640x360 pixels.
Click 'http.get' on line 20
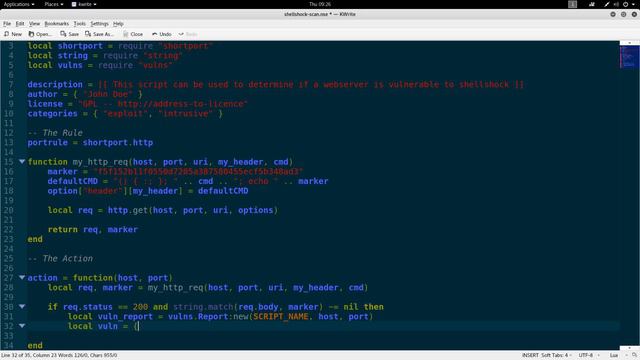coord(128,210)
